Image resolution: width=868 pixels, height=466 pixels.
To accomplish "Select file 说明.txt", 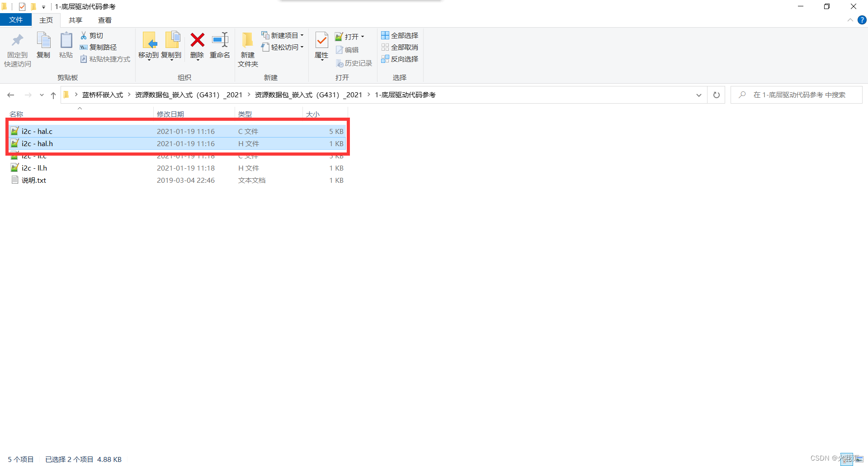I will point(177,180).
